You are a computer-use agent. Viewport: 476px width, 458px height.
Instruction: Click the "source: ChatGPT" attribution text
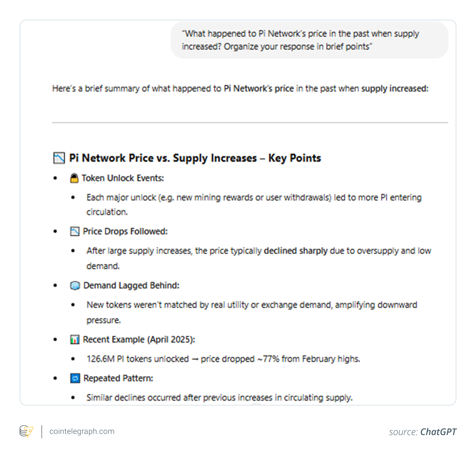(x=422, y=432)
